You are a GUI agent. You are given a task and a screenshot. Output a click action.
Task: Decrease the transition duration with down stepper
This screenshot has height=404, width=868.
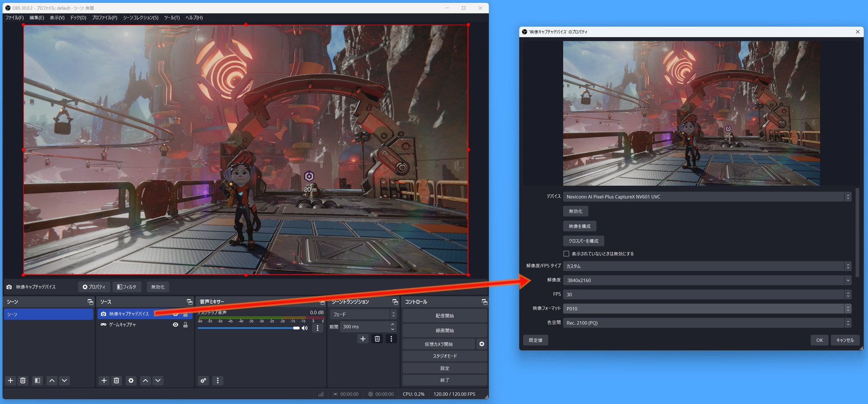[x=392, y=329]
